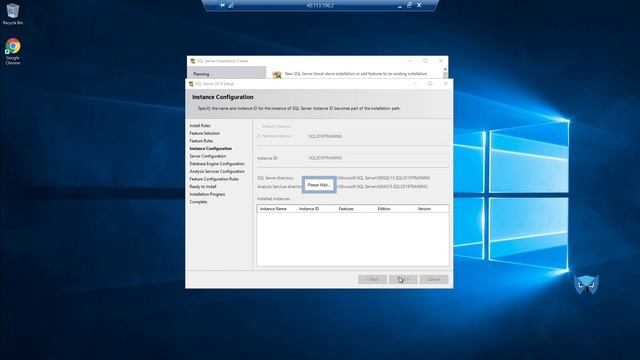
Task: Click the Named instance name field
Action: point(378,136)
